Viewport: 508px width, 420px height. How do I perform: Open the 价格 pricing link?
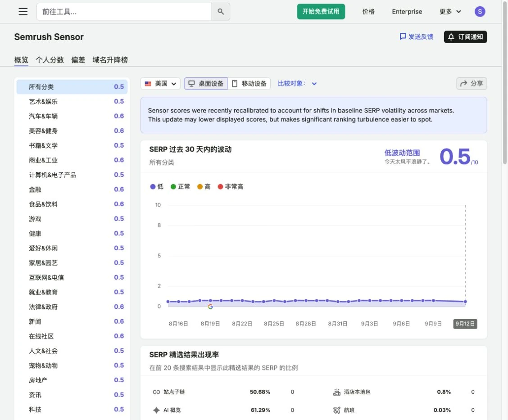[x=368, y=12]
